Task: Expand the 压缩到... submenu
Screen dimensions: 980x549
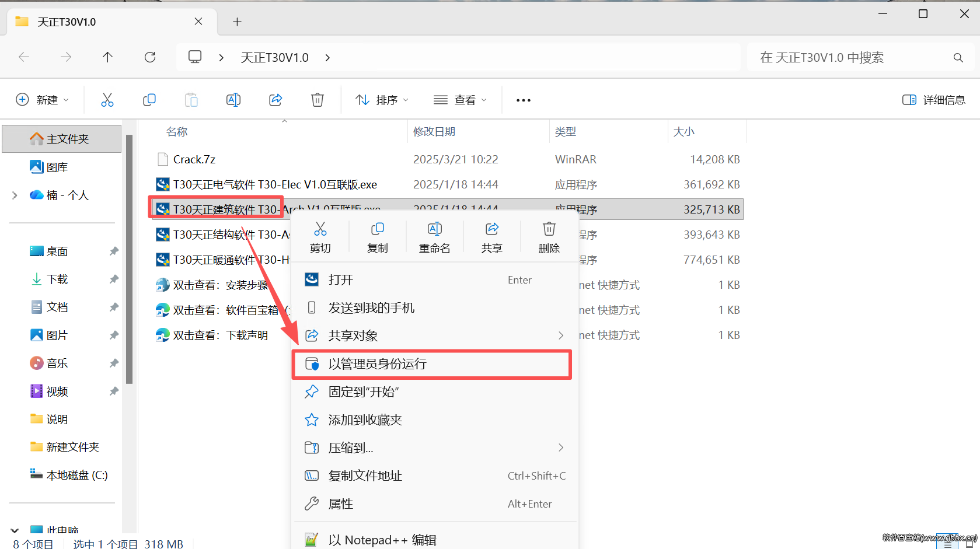Action: 560,447
